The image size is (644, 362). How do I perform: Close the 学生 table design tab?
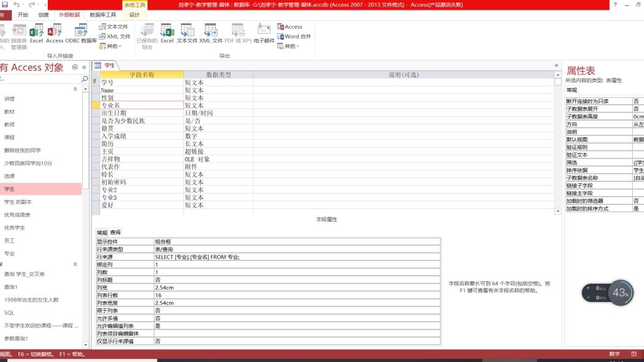(556, 65)
